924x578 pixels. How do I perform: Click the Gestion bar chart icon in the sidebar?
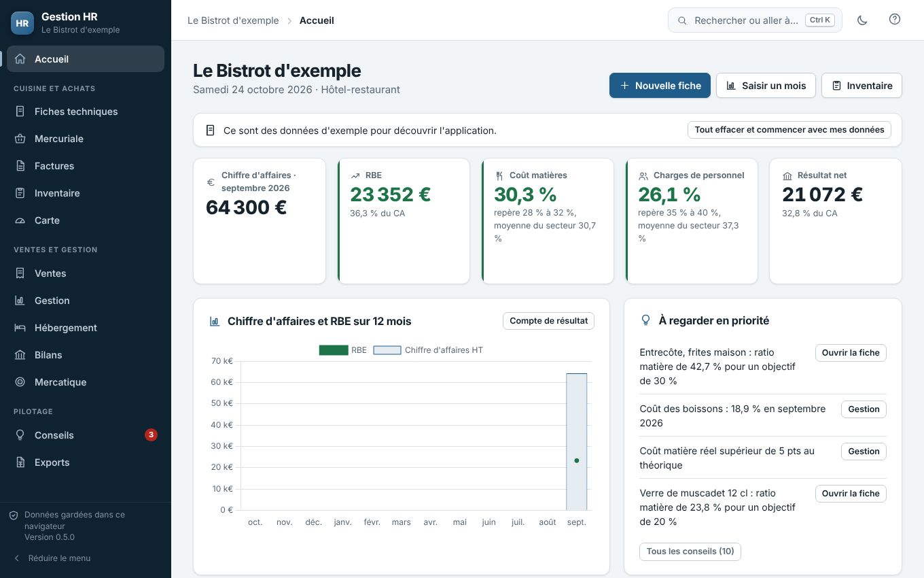point(20,301)
